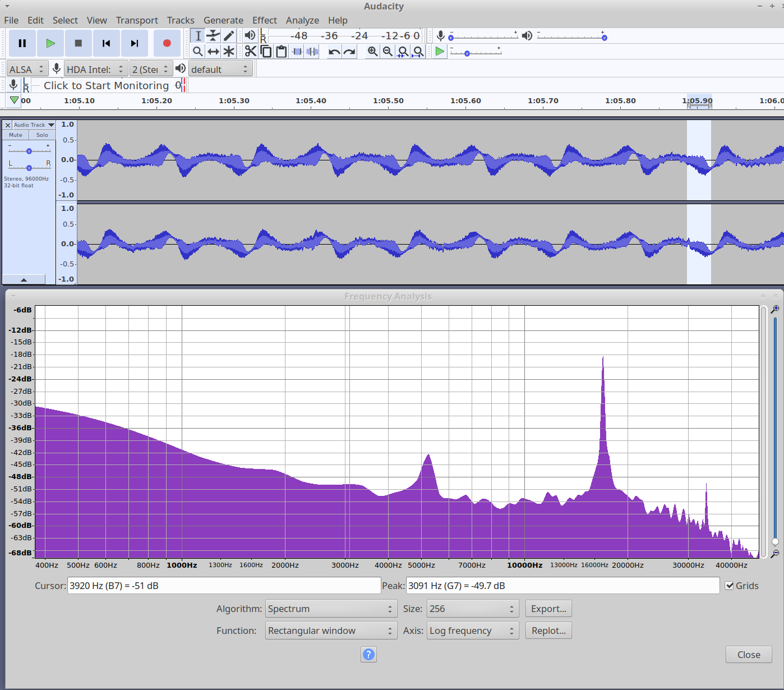Mute the audio track
784x690 pixels.
click(x=16, y=135)
